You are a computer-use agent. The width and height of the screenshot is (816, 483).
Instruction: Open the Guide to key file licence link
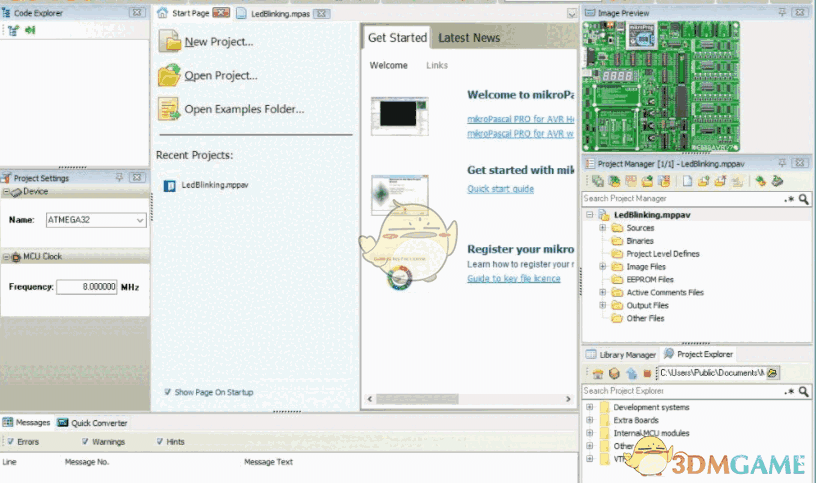click(514, 278)
